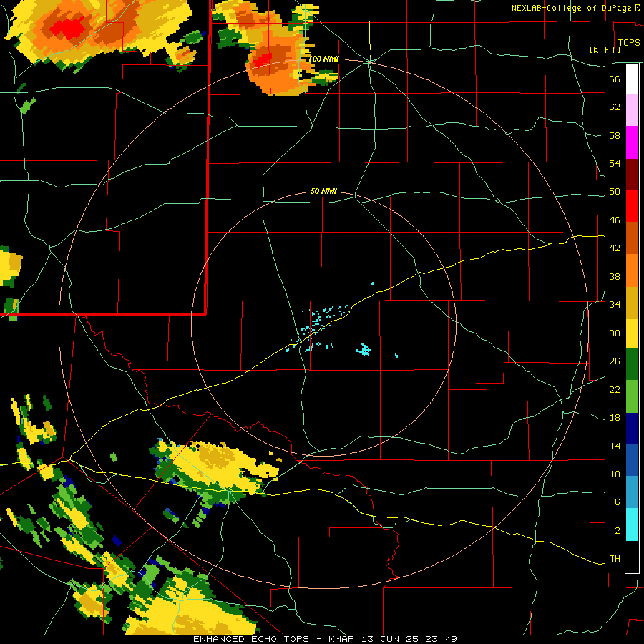Click the legend value 14
This screenshot has height=644, width=644.
[x=615, y=446]
